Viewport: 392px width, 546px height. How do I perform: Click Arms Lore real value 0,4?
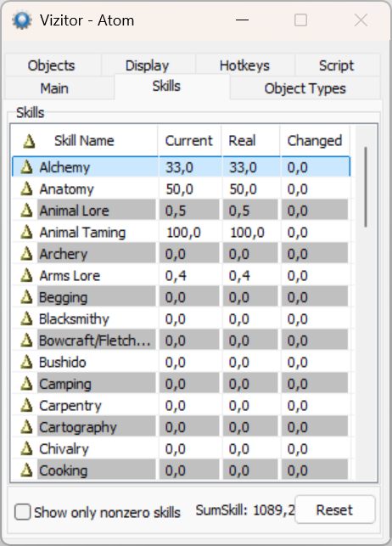click(x=239, y=276)
